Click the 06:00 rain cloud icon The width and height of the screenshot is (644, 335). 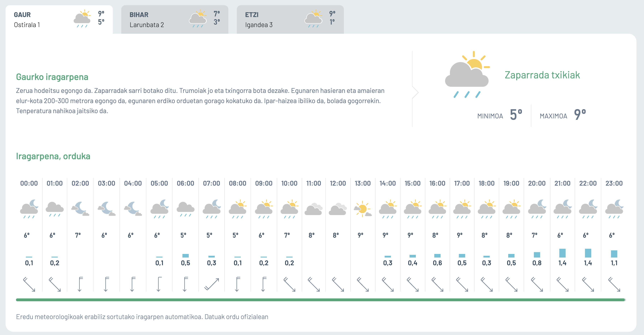click(185, 209)
